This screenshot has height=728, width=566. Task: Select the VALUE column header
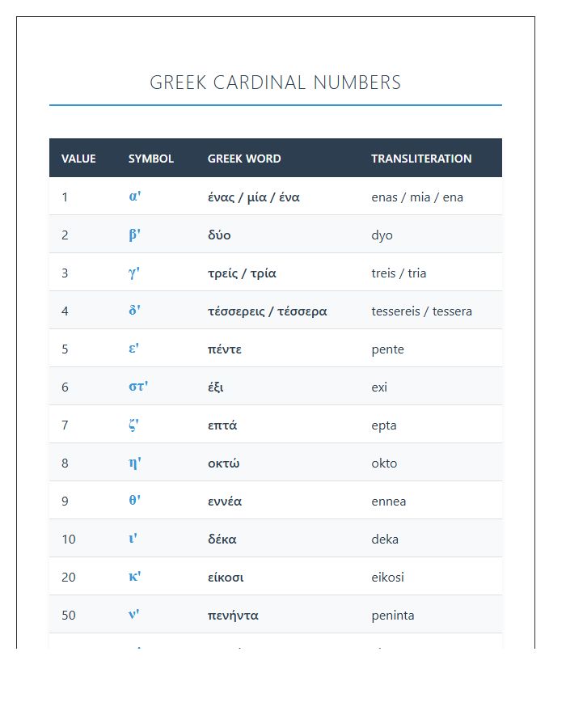pos(78,159)
